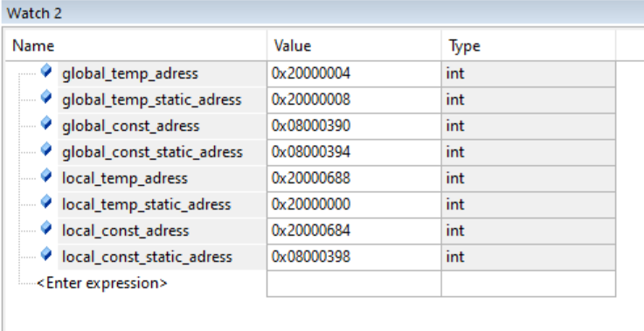Image resolution: width=644 pixels, height=331 pixels.
Task: Click value 0x20000004
Action: [311, 74]
